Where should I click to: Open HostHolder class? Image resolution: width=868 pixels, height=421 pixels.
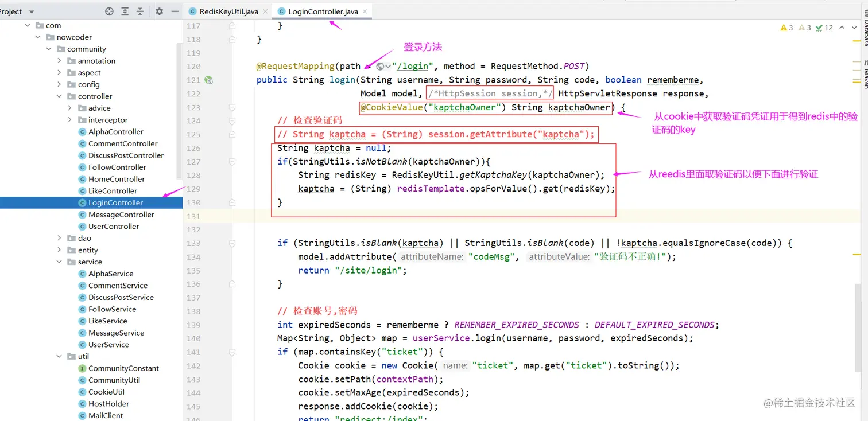(108, 404)
